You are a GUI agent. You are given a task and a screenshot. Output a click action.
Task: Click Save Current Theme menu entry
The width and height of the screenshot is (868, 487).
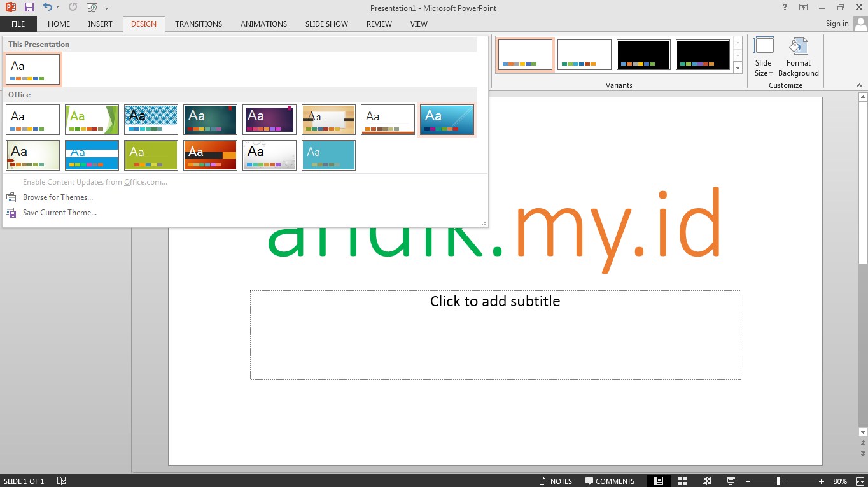[x=60, y=213]
